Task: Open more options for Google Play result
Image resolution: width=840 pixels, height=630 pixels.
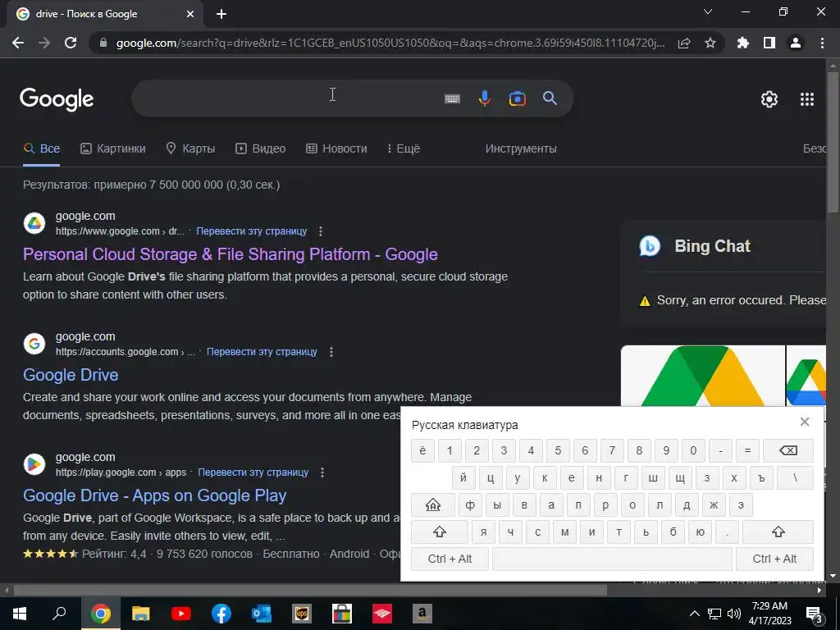Action: [x=322, y=472]
